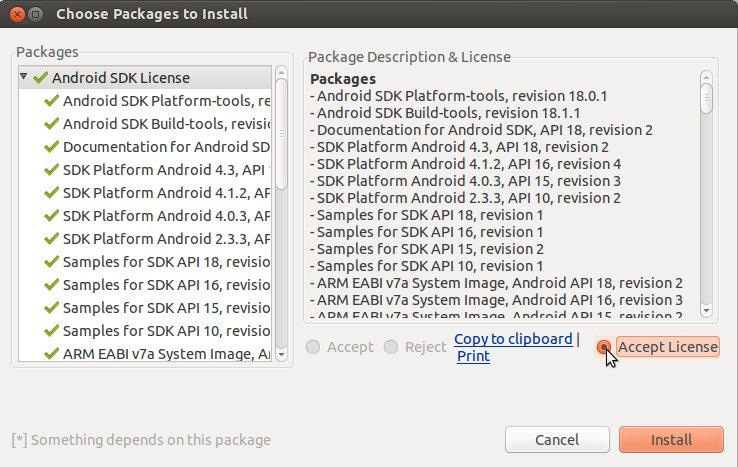
Task: Click down arrow of Packages list scrollbar
Action: coord(281,354)
